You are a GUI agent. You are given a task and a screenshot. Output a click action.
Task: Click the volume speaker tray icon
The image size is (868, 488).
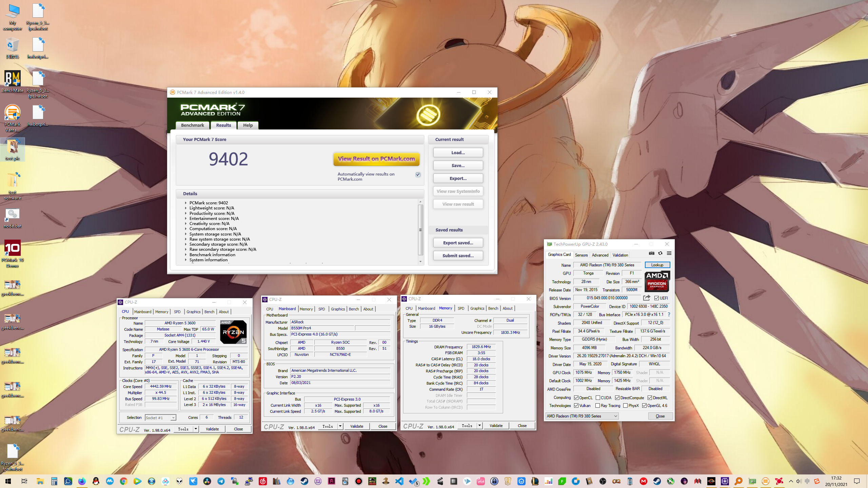point(798,481)
